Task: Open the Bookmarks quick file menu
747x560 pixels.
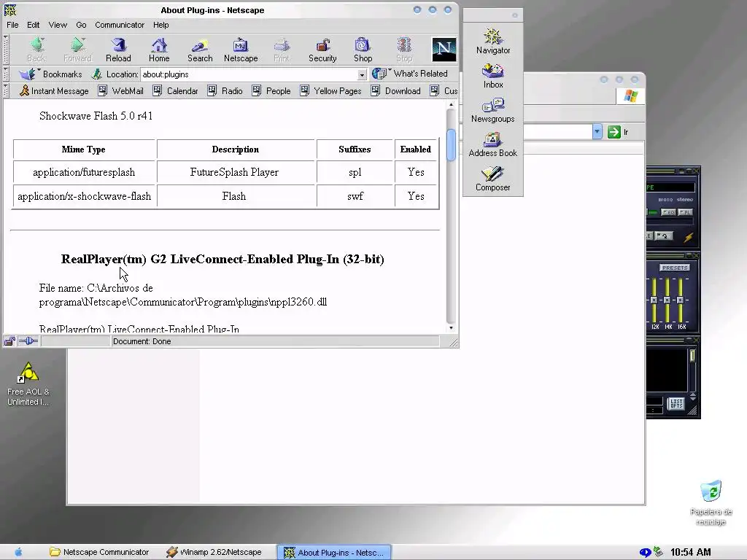Action: click(50, 74)
